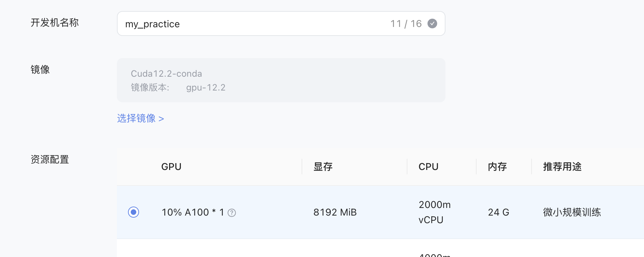644x257 pixels.
Task: Click the CPU column header
Action: coord(429,167)
